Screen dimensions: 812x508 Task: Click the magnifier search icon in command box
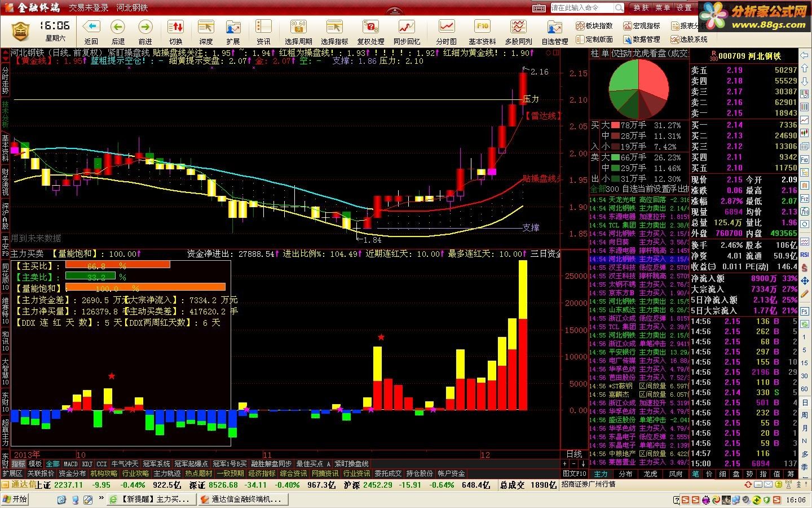(x=619, y=8)
